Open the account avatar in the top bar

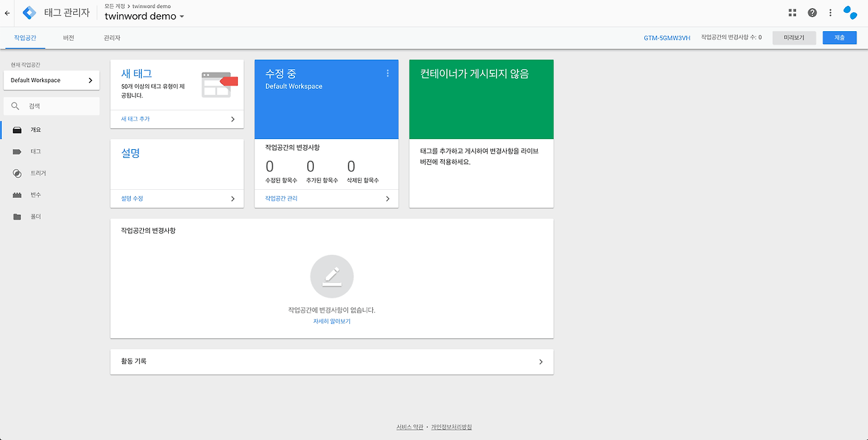coord(849,12)
